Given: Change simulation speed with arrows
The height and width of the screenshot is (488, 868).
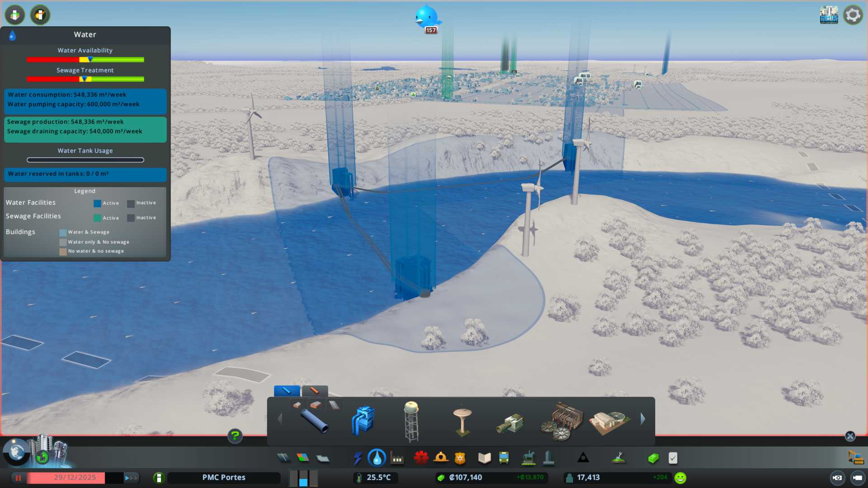Looking at the screenshot, I should click(x=131, y=478).
